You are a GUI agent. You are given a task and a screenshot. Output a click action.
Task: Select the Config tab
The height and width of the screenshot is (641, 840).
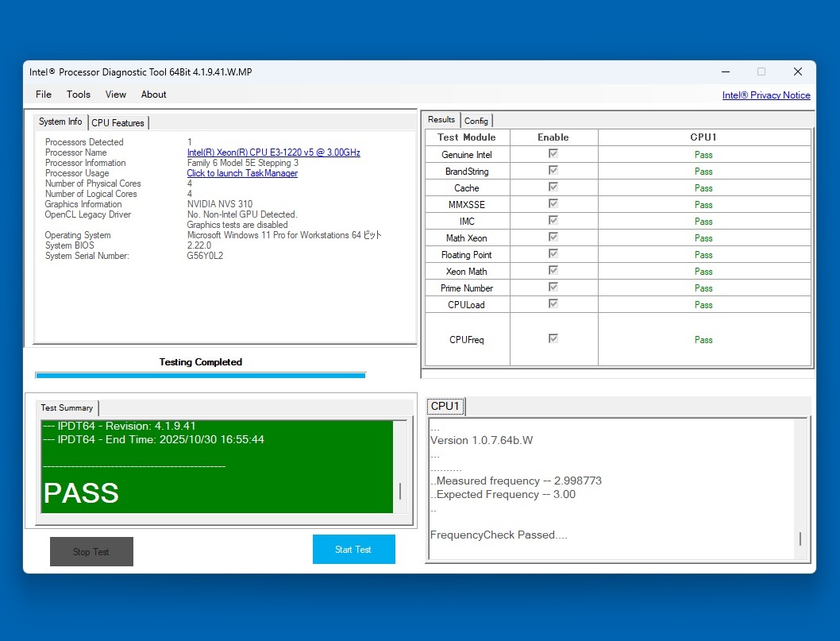point(476,121)
